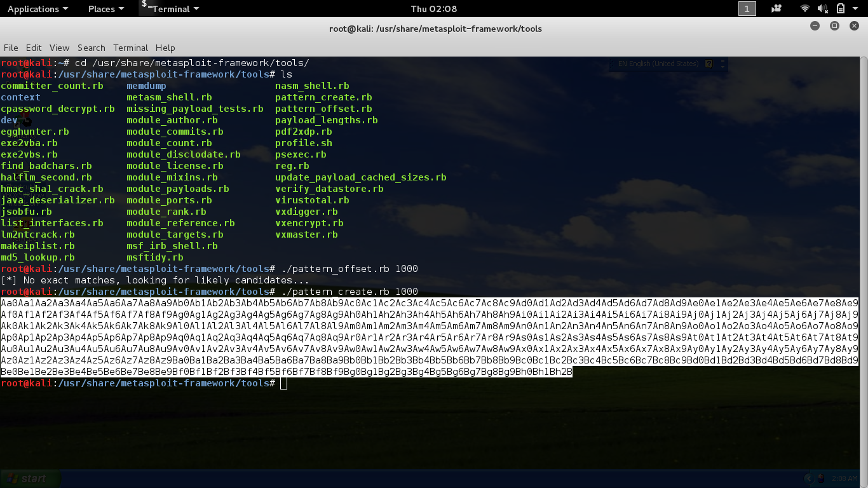
Task: Click the module_reference.rb file name
Action: (180, 223)
